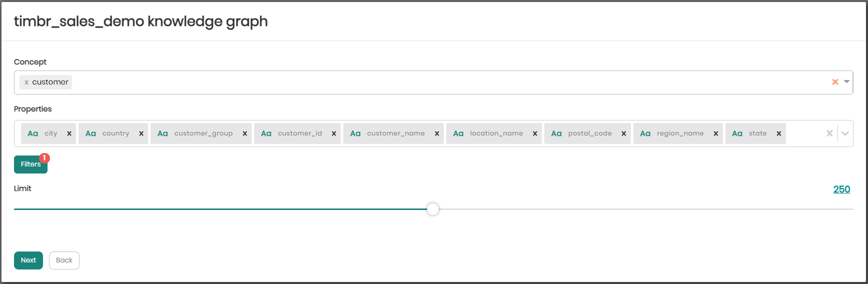
Task: Proceed with the Next button
Action: [x=29, y=260]
